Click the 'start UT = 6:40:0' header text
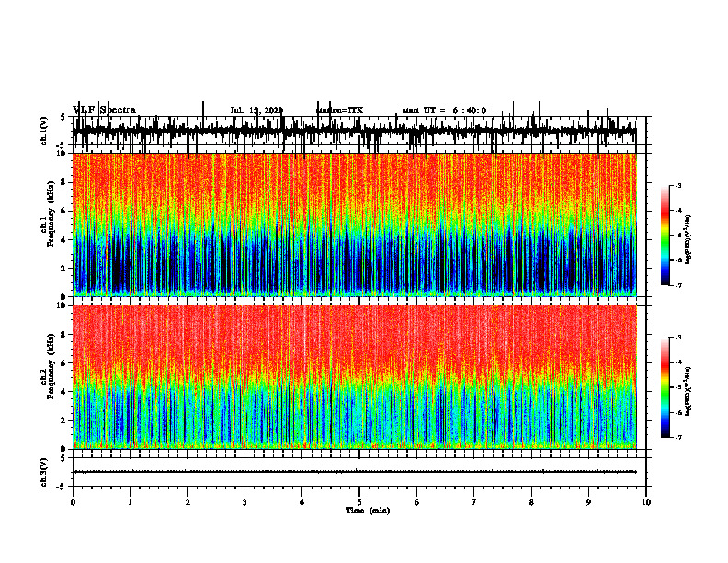728x563 pixels. (444, 110)
